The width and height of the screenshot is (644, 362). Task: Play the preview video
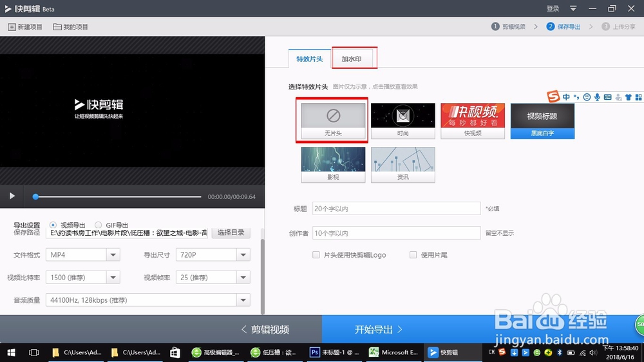pos(12,196)
